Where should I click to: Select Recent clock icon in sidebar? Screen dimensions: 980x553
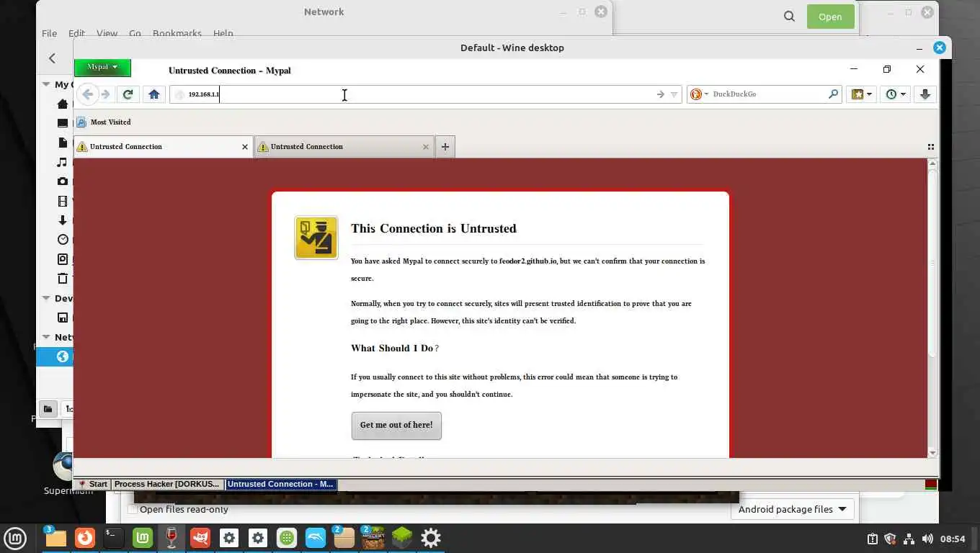(x=63, y=240)
